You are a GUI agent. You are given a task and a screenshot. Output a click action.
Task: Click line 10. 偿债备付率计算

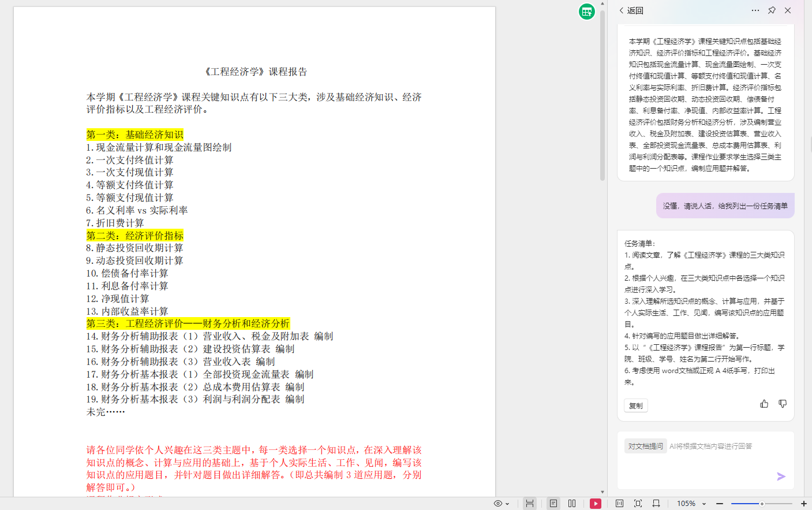(127, 273)
